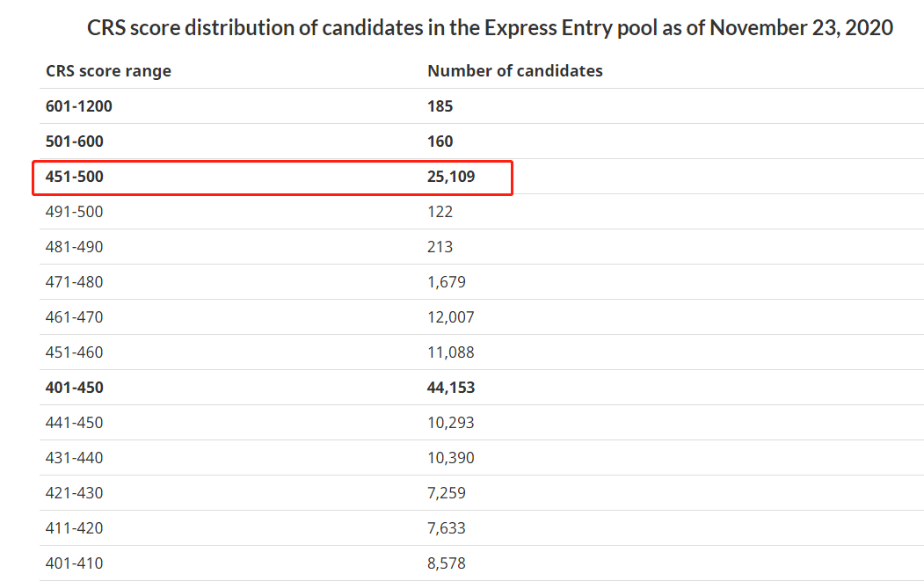The height and width of the screenshot is (581, 924).
Task: Click the candidate count 12,007
Action: [x=450, y=317]
